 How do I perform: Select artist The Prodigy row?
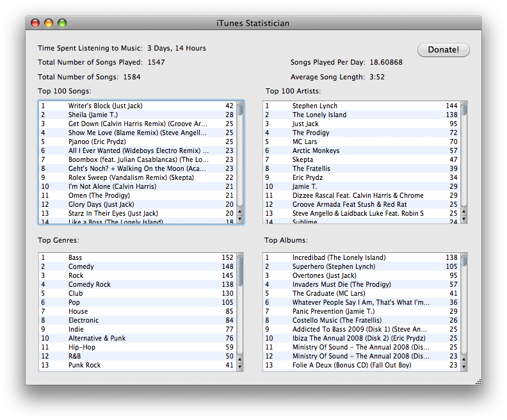362,133
